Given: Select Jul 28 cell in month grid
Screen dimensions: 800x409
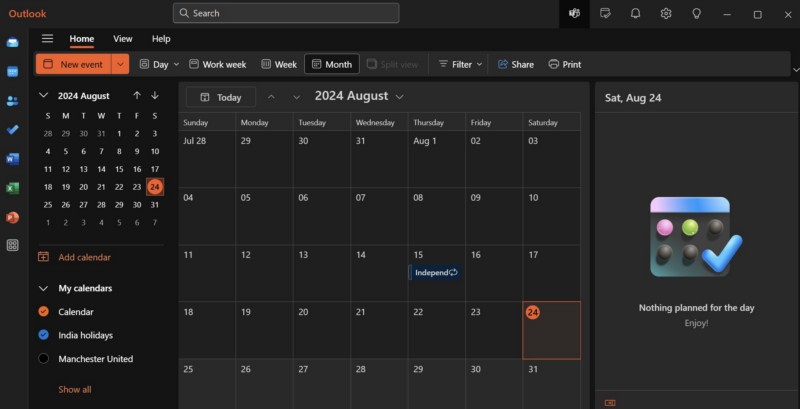Looking at the screenshot, I should 207,159.
